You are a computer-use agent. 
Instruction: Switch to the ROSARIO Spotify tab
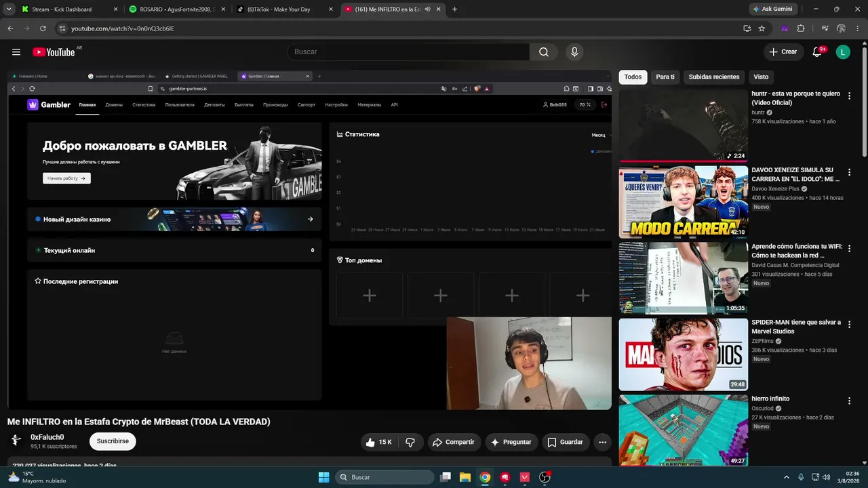[177, 9]
